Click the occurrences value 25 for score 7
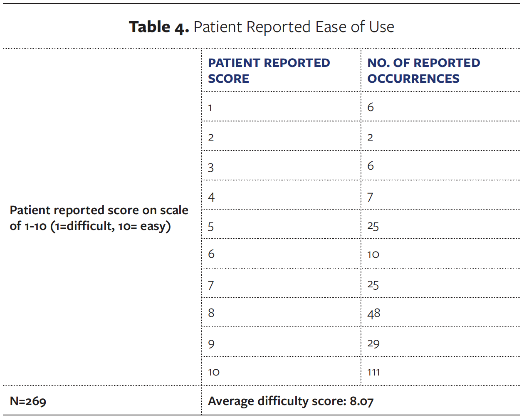 pyautogui.click(x=373, y=285)
